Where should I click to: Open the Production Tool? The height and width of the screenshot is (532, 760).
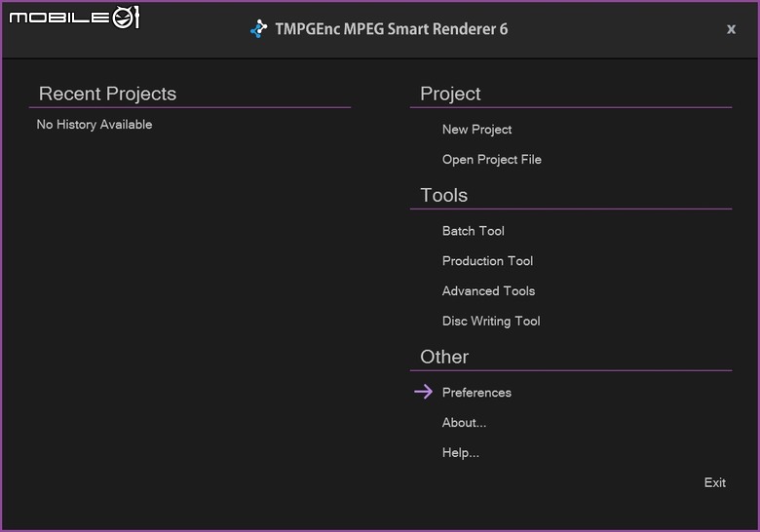(487, 261)
